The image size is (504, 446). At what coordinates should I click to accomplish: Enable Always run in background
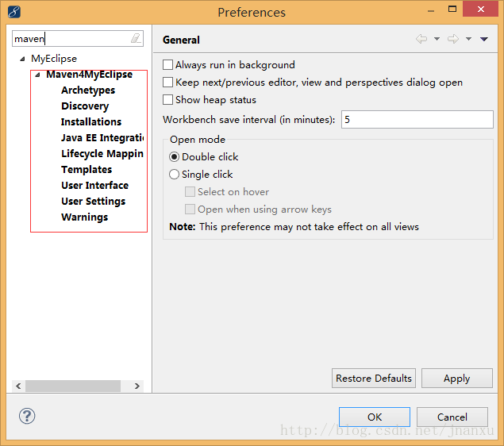click(x=167, y=64)
